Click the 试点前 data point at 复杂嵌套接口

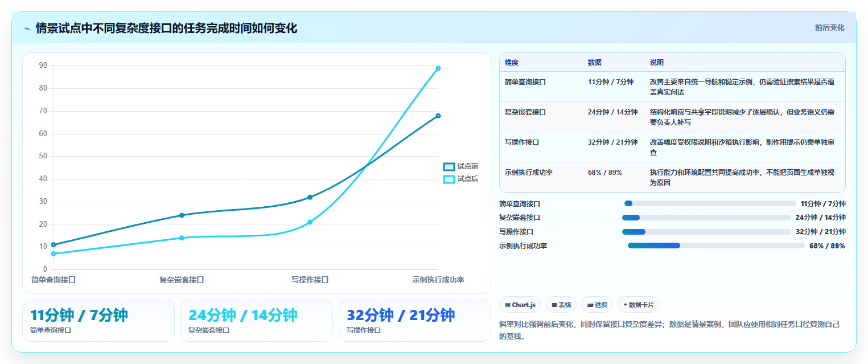click(x=182, y=215)
